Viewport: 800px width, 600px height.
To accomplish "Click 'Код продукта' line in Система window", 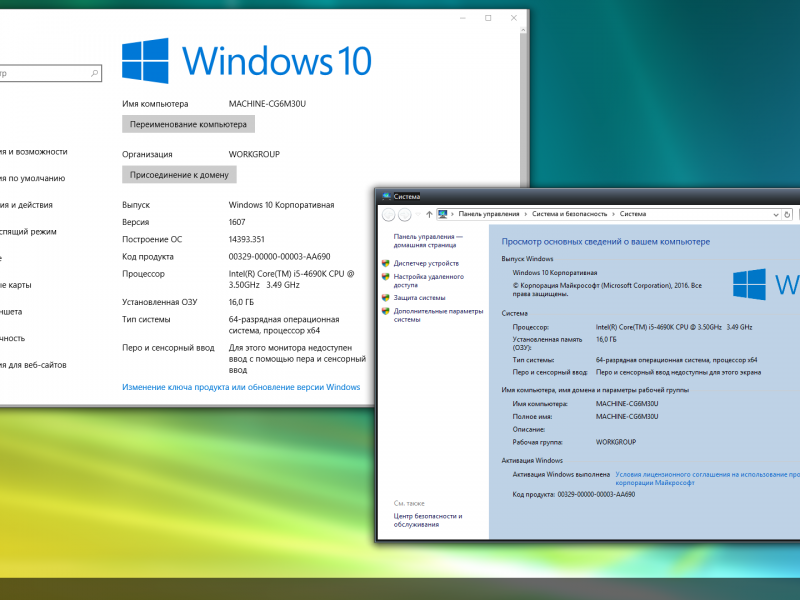I will (574, 494).
